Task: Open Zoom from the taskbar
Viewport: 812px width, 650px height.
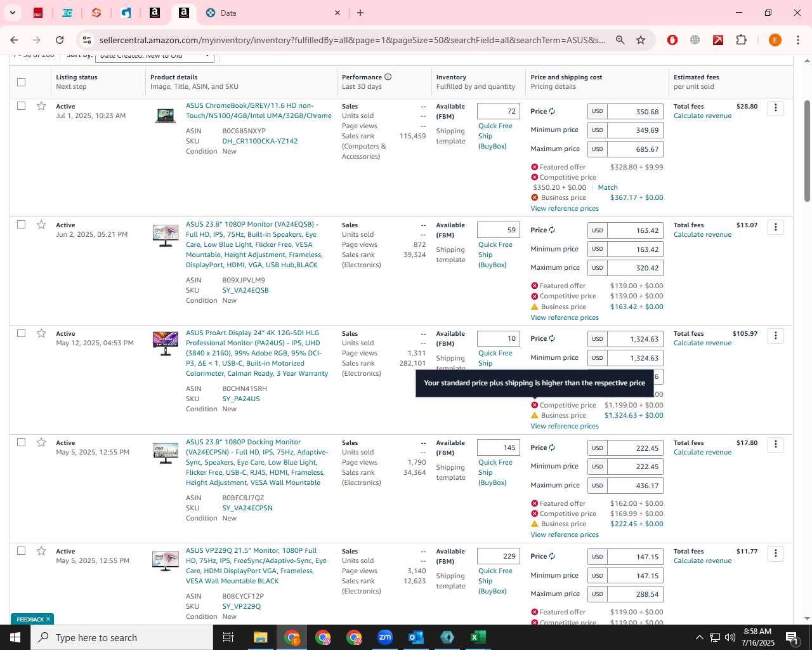Action: click(x=385, y=637)
